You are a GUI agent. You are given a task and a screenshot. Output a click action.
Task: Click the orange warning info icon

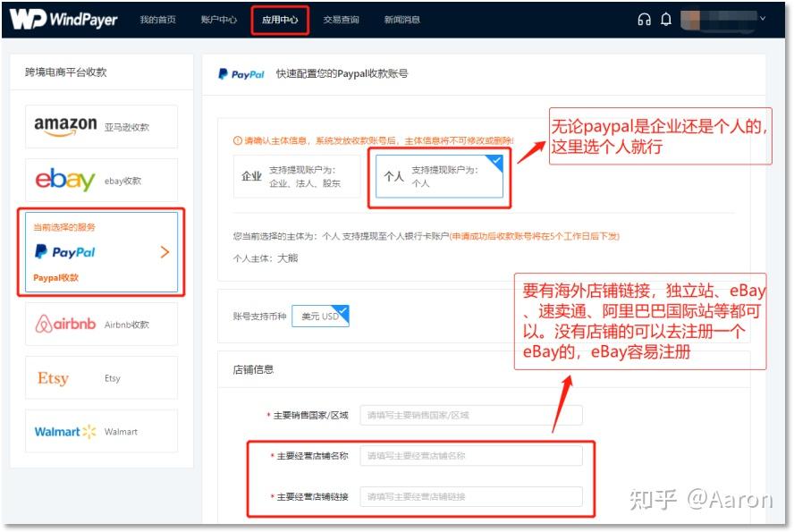click(x=237, y=140)
